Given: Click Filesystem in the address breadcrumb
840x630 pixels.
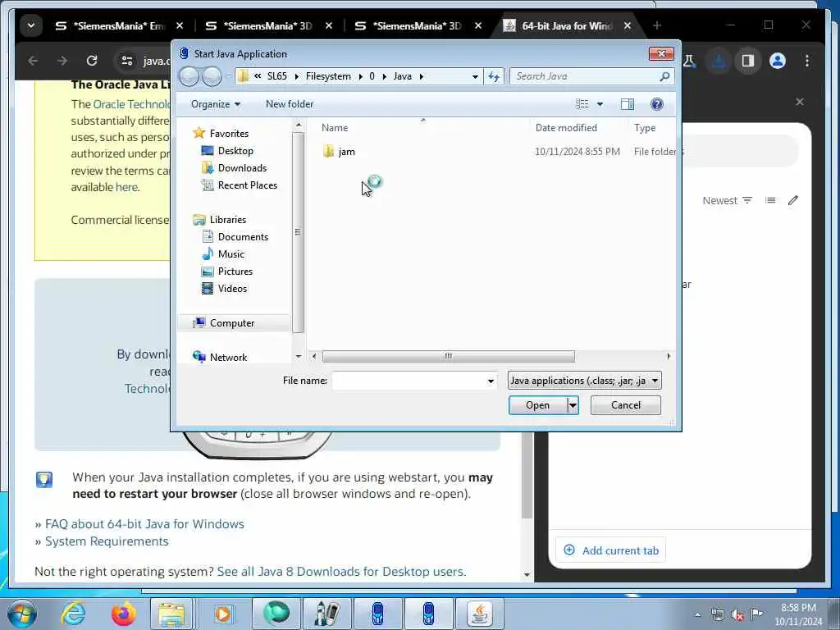Looking at the screenshot, I should coord(328,76).
